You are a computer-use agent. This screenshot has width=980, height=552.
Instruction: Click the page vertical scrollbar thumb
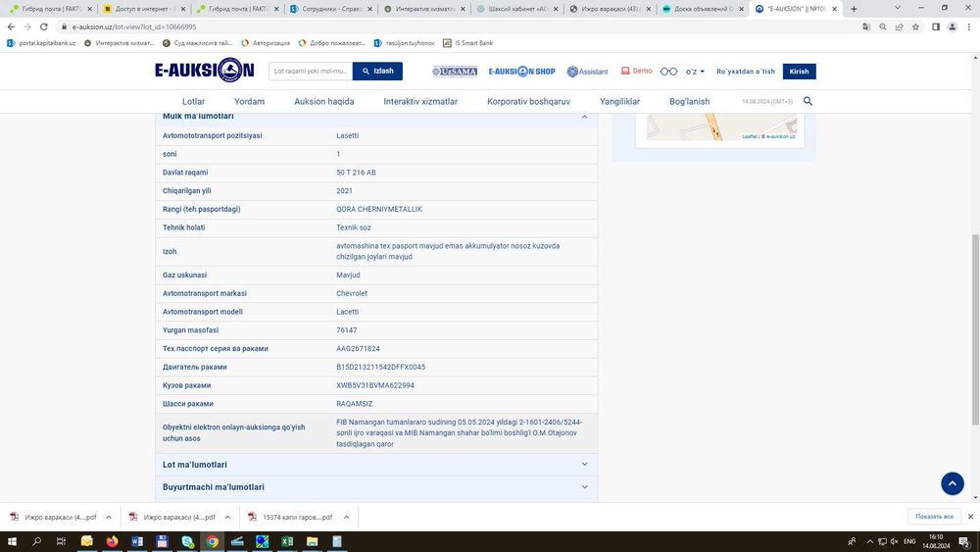[x=975, y=329]
